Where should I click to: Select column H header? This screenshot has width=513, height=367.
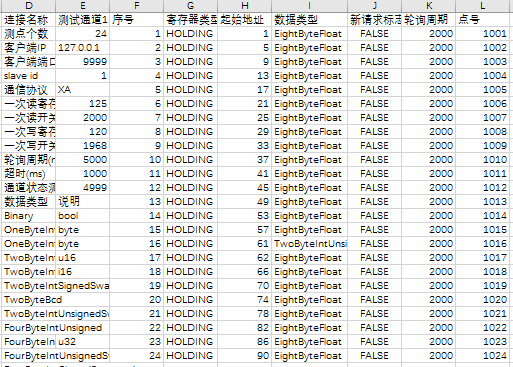pyautogui.click(x=244, y=6)
